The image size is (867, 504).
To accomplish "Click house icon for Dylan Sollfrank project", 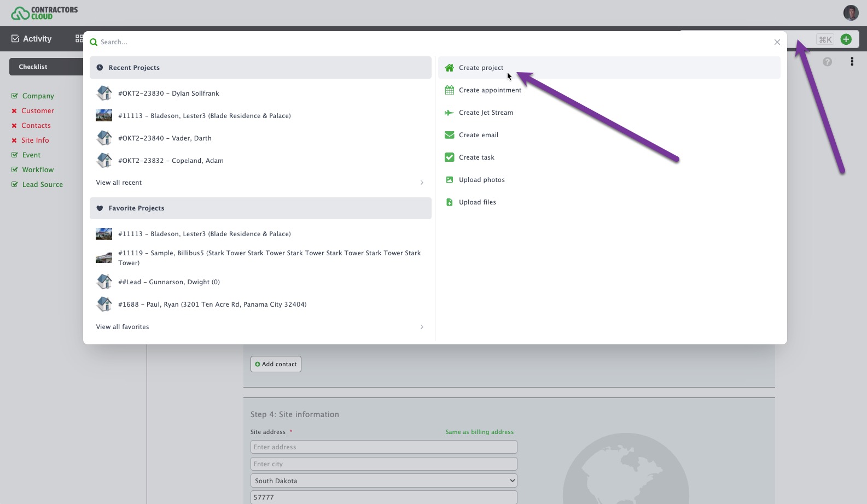I will point(104,93).
